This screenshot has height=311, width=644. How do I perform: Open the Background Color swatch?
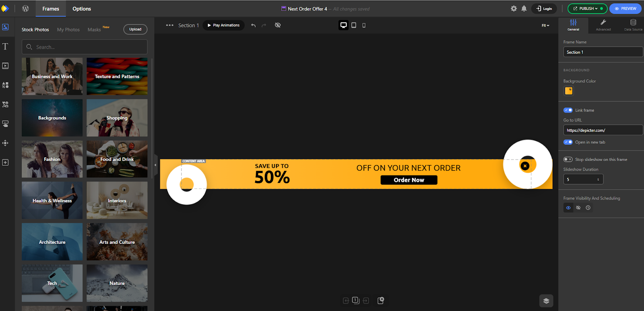(x=568, y=91)
